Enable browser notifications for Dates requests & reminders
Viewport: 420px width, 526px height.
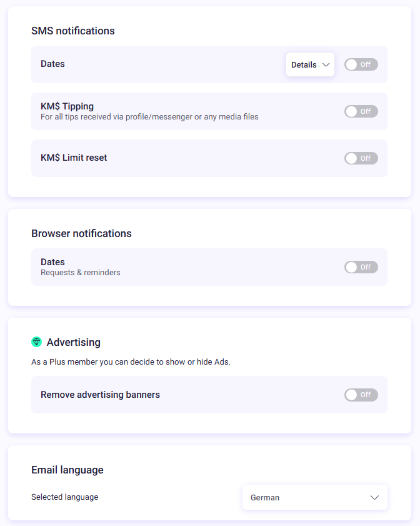[361, 267]
